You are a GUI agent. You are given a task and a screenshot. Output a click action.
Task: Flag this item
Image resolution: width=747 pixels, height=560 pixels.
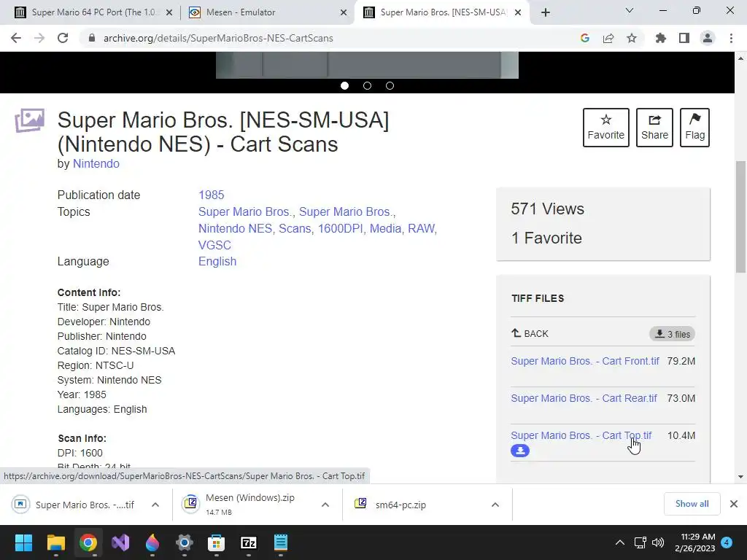pos(694,128)
